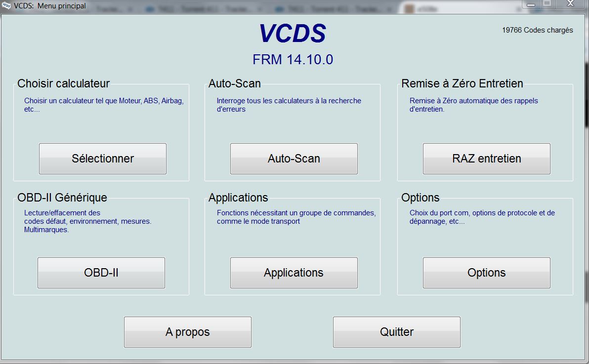Click 'Choisir un calculateur tel que Moteur' description
589x364 pixels.
[104, 105]
